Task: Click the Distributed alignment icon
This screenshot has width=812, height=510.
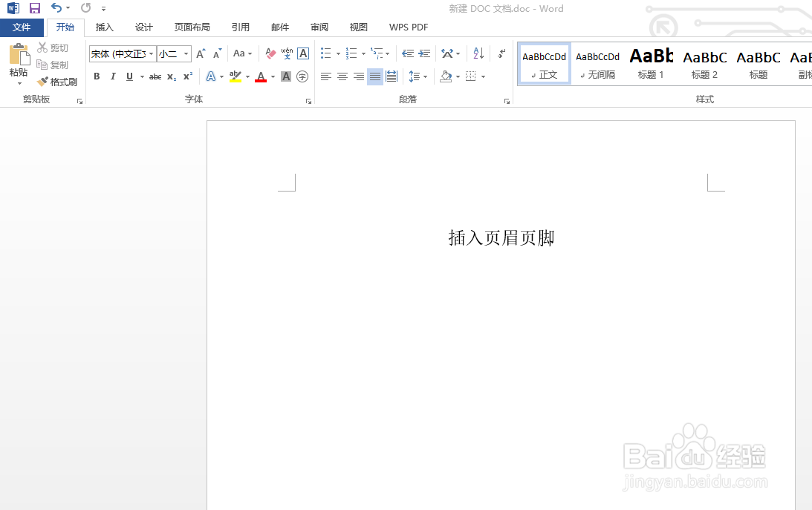Action: tap(392, 76)
